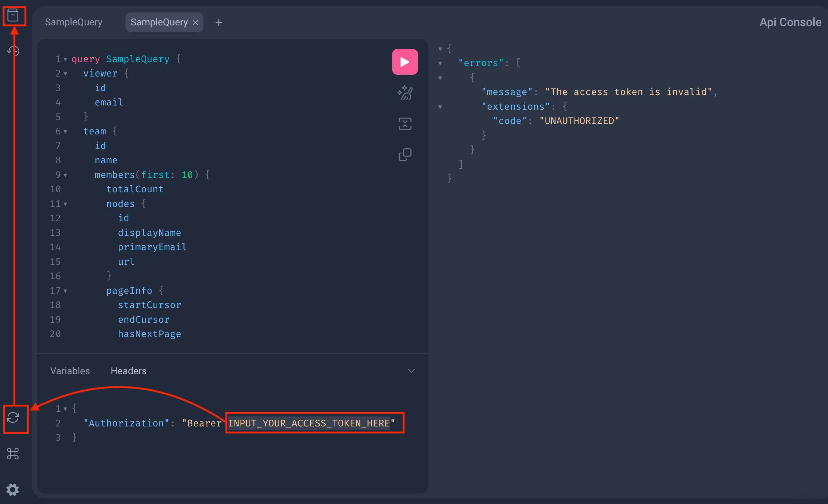Show the query history panel

13,51
